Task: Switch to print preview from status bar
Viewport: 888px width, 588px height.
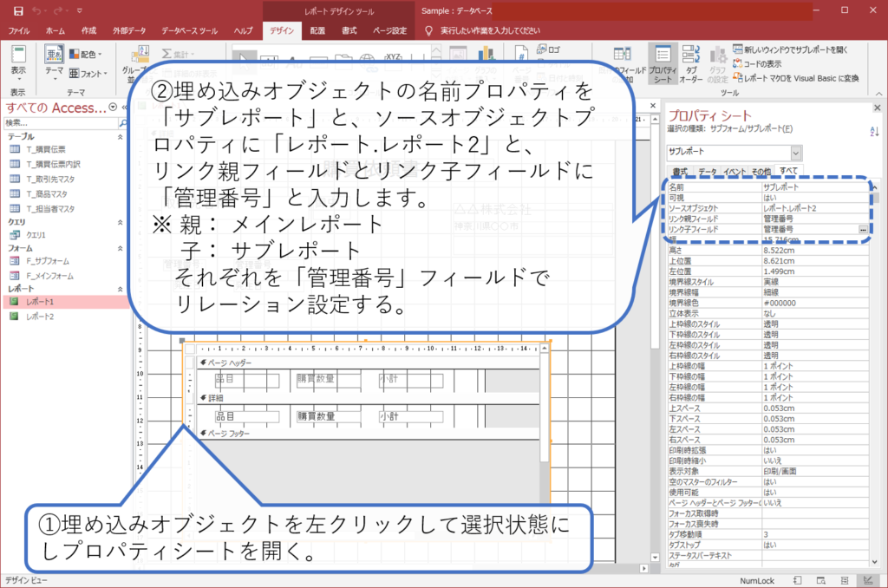Action: 820,581
